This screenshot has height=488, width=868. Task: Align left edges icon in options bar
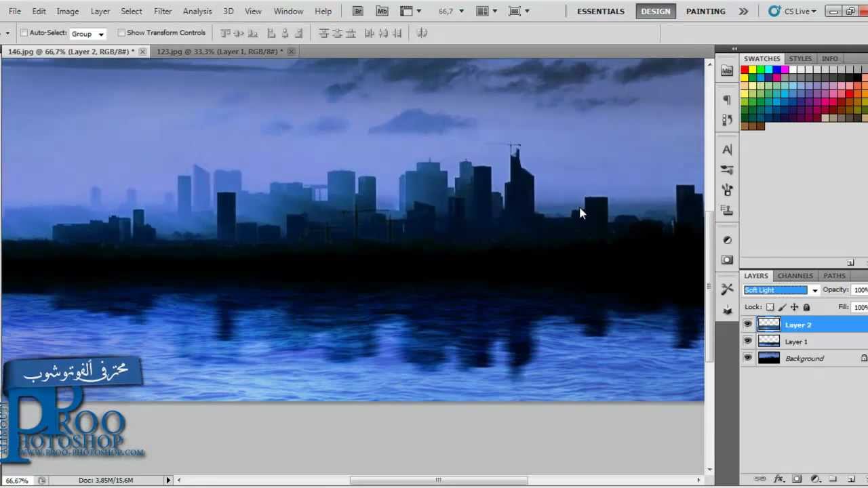pyautogui.click(x=271, y=33)
